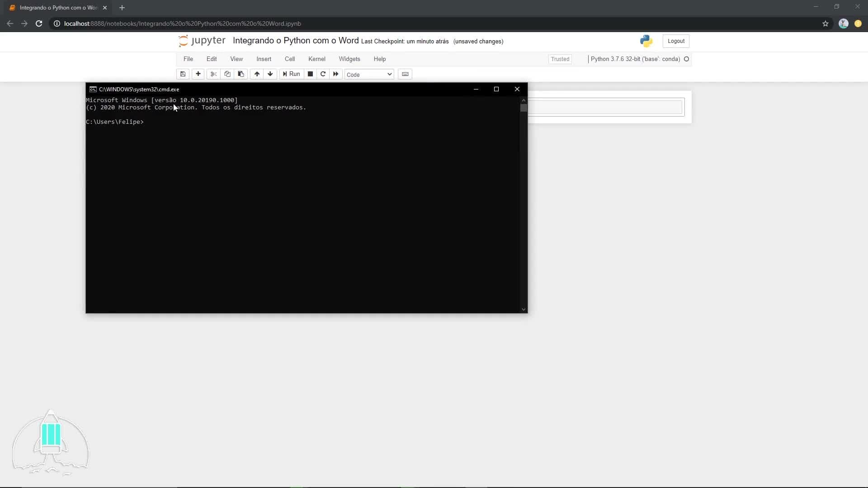Click the Logout button

pyautogui.click(x=676, y=41)
